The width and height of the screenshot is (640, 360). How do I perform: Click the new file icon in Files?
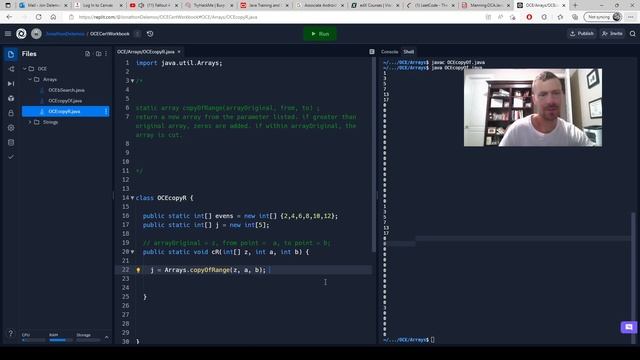coord(87,54)
